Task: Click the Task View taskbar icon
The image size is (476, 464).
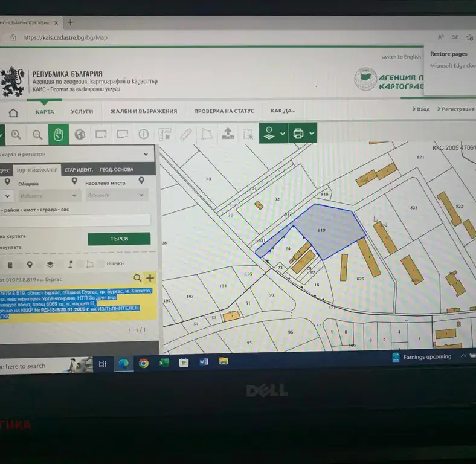Action: (x=102, y=364)
